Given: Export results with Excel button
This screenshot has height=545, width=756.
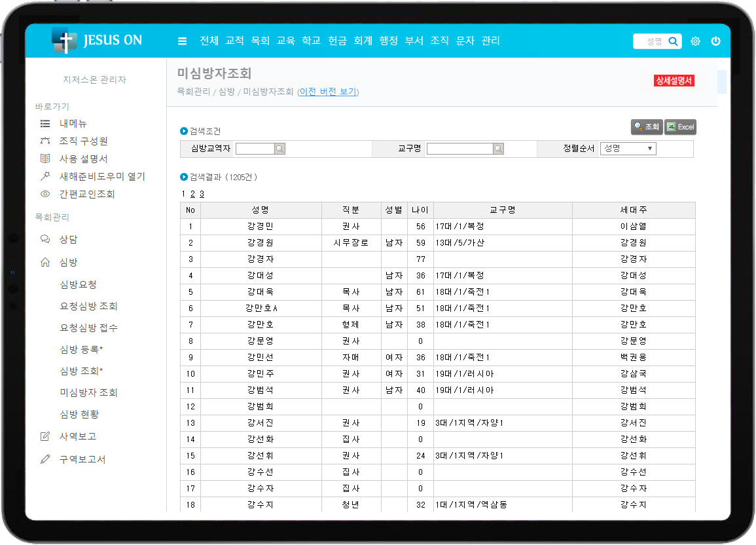Looking at the screenshot, I should (x=680, y=127).
